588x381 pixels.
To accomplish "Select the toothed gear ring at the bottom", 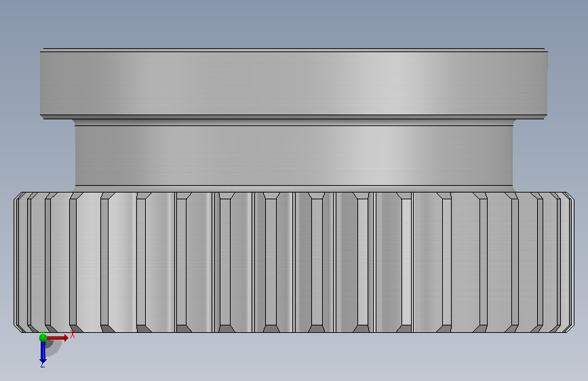I will point(294,262).
